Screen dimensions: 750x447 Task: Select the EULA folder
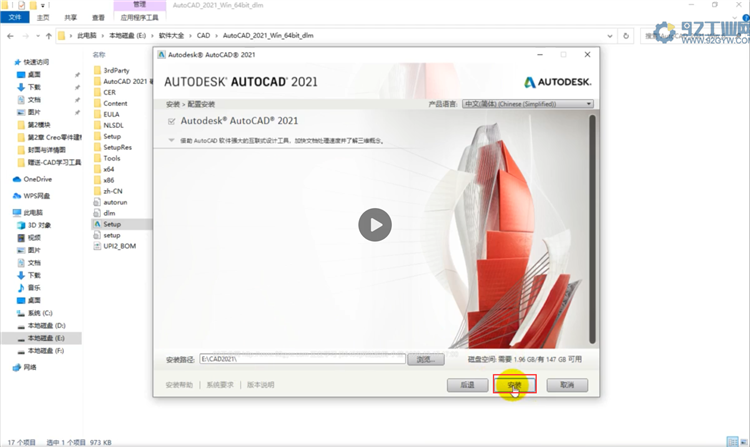tap(111, 114)
